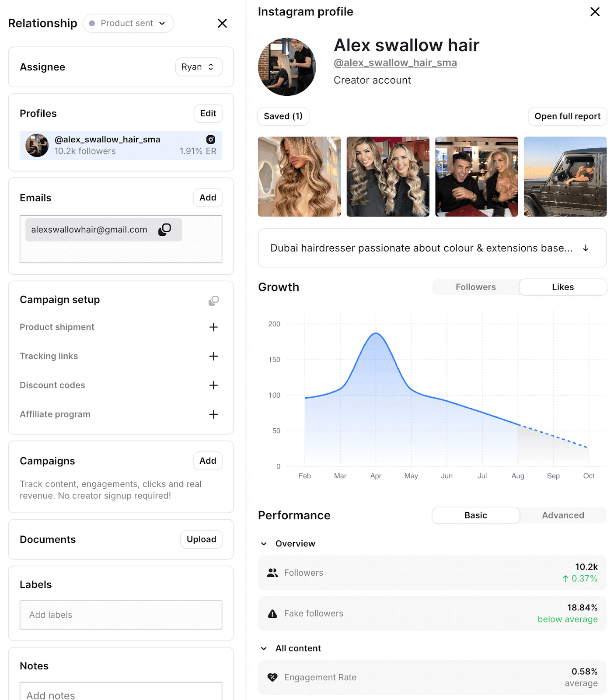The height and width of the screenshot is (700, 614).
Task: Open the green jeep photo thumbnail
Action: 565,177
